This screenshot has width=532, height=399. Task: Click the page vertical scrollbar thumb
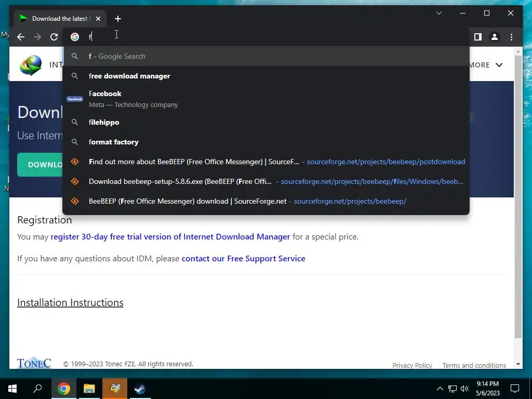[x=518, y=197]
